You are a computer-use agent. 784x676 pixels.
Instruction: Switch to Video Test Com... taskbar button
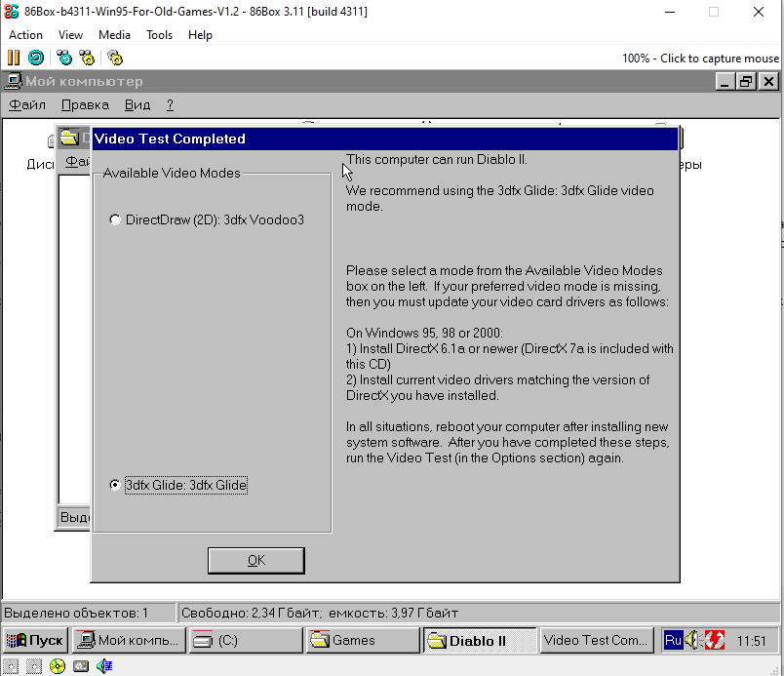tap(597, 640)
